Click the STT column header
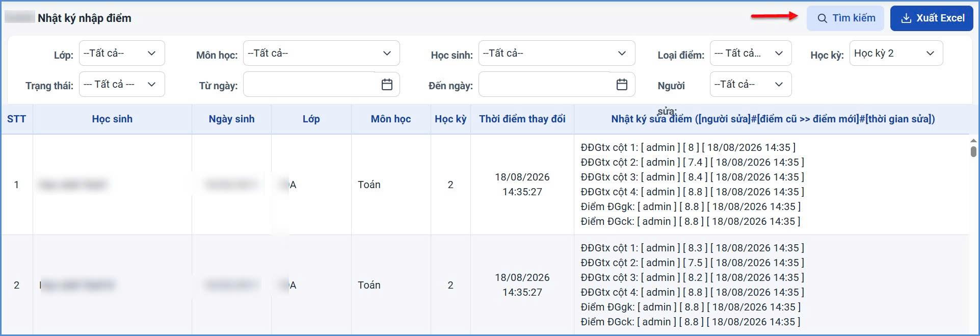This screenshot has height=336, width=980. point(16,119)
